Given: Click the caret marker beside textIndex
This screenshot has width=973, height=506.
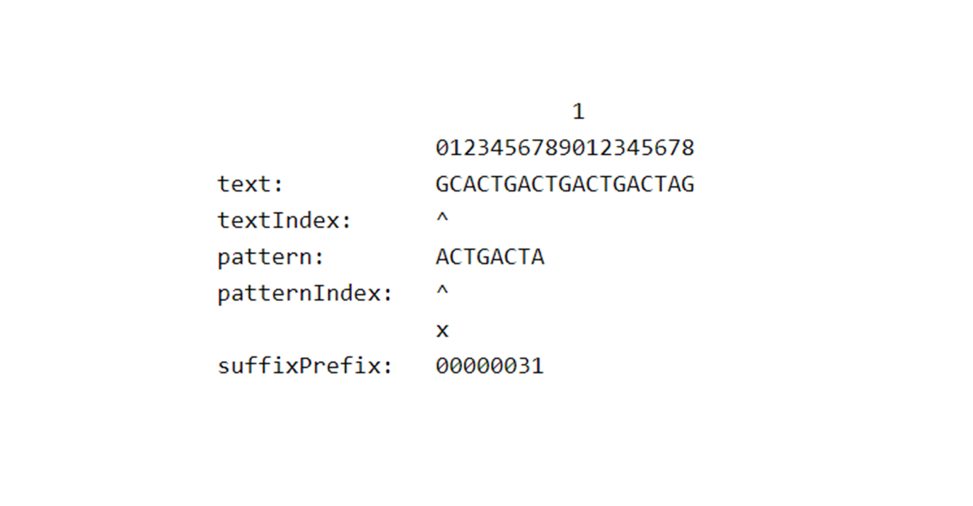Looking at the screenshot, I should [x=443, y=219].
